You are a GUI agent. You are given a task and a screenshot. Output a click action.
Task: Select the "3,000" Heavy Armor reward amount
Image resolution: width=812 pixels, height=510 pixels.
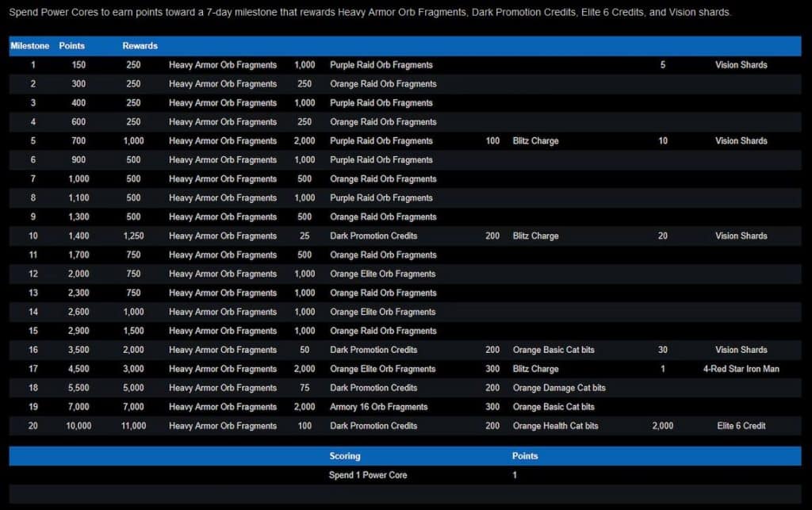[x=133, y=369]
